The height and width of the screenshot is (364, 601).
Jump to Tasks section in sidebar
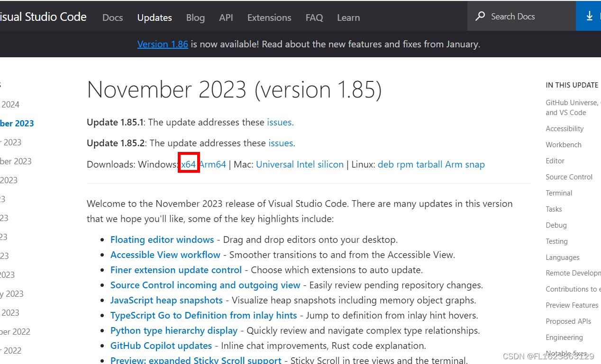coord(554,209)
